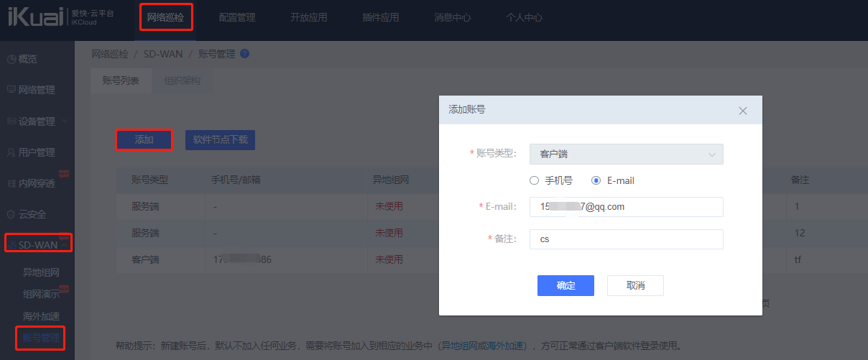Screen dimensions: 868x360
Task: Select the E-mail radio option
Action: [x=596, y=180]
